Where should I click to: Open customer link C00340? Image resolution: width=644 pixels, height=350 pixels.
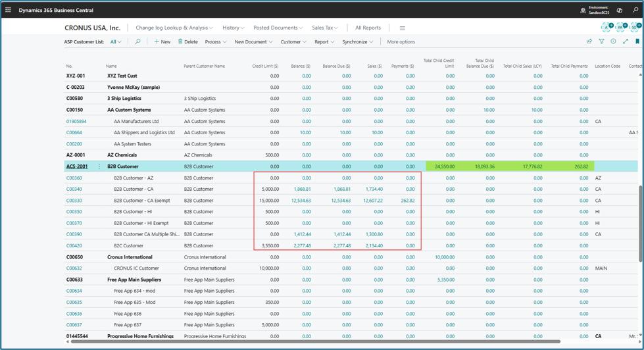74,189
